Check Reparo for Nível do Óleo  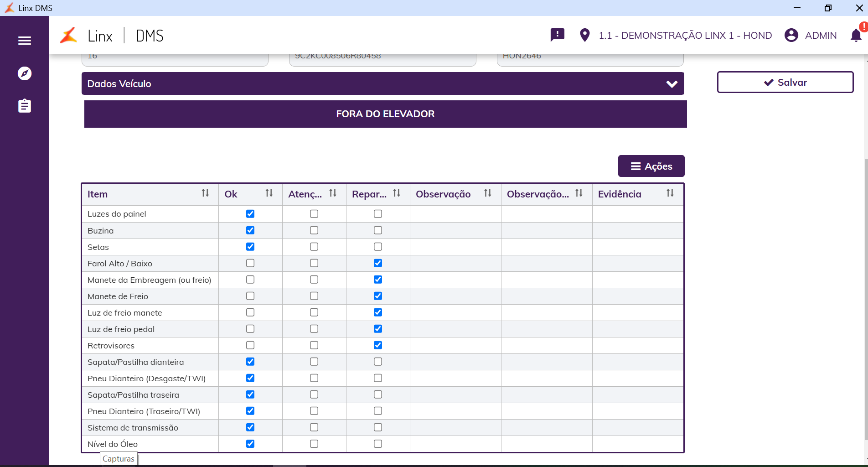[x=378, y=444]
